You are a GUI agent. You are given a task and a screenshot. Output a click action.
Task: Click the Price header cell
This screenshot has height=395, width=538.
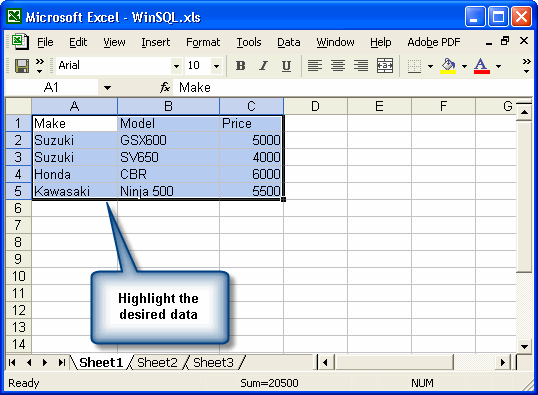251,124
